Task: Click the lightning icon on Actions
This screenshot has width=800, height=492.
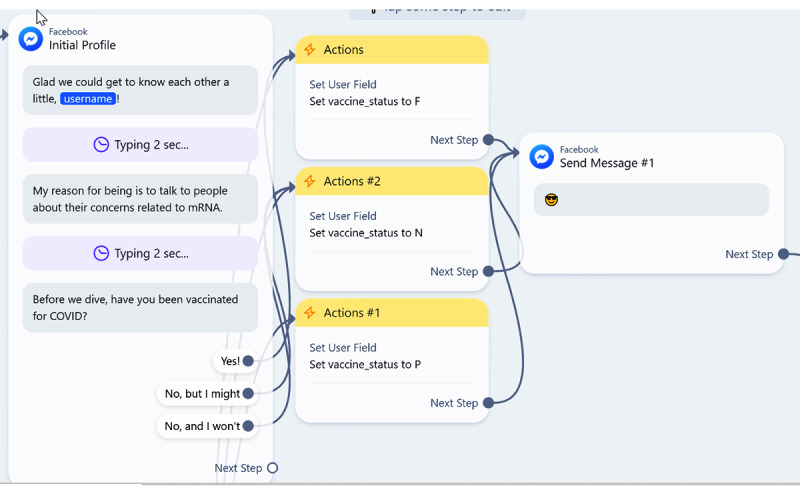Action: coord(310,50)
